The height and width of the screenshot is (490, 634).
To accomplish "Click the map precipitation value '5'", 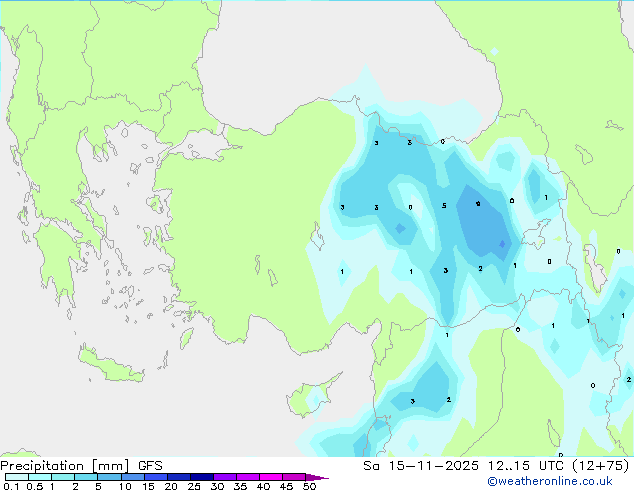I will [x=444, y=206].
